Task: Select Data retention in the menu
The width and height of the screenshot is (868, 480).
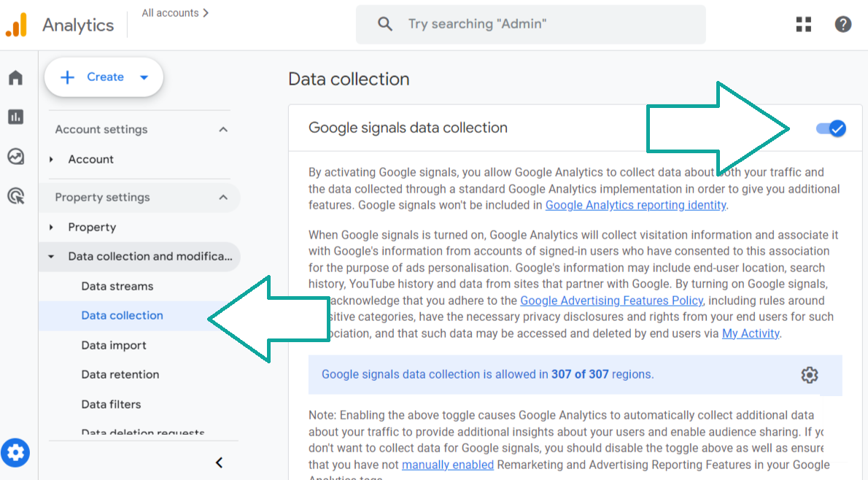Action: click(120, 375)
